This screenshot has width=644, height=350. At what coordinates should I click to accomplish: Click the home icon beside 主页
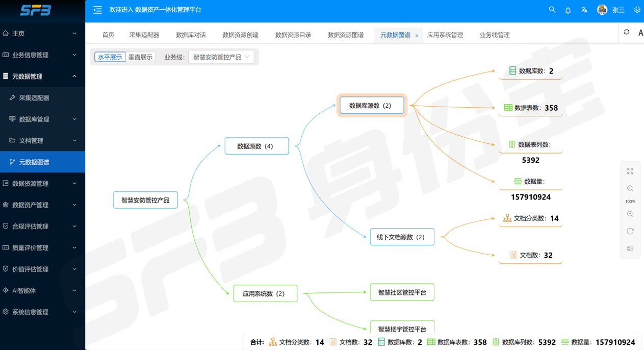click(6, 33)
